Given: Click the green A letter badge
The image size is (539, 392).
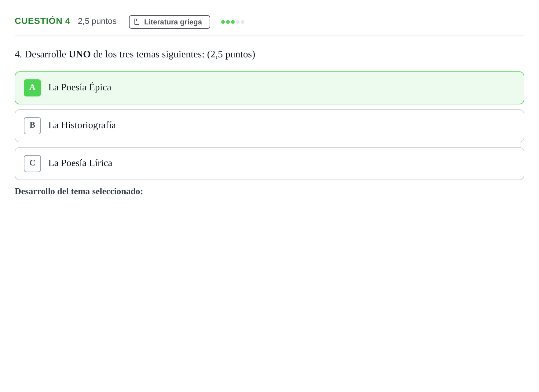Looking at the screenshot, I should pyautogui.click(x=32, y=88).
